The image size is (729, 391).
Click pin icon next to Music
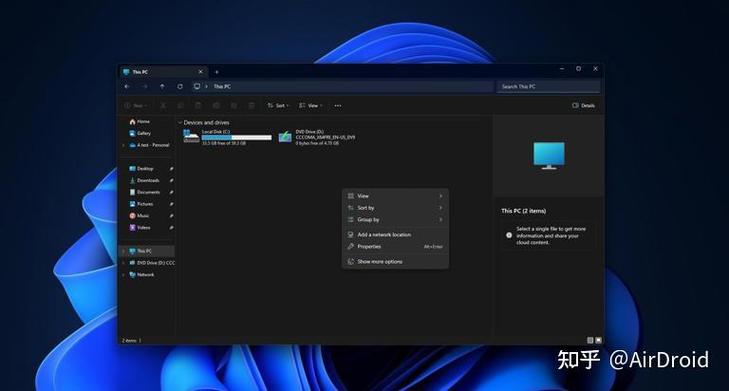point(171,216)
